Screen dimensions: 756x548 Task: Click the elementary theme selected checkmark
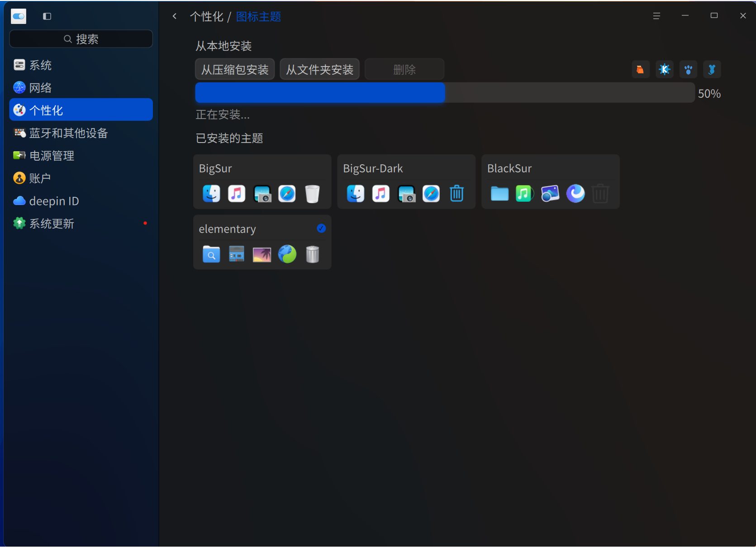(321, 229)
